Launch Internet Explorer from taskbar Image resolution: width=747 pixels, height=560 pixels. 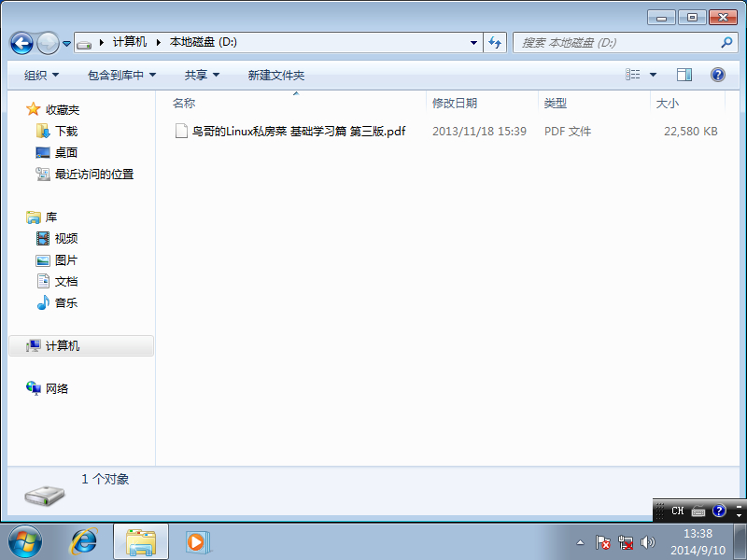tap(84, 542)
